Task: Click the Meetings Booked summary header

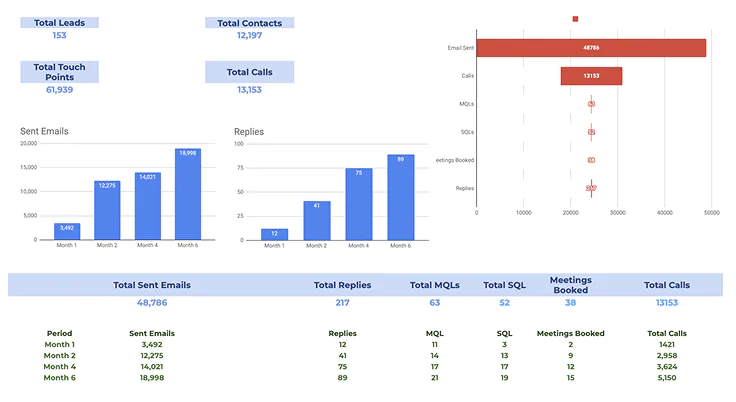Action: pyautogui.click(x=569, y=285)
